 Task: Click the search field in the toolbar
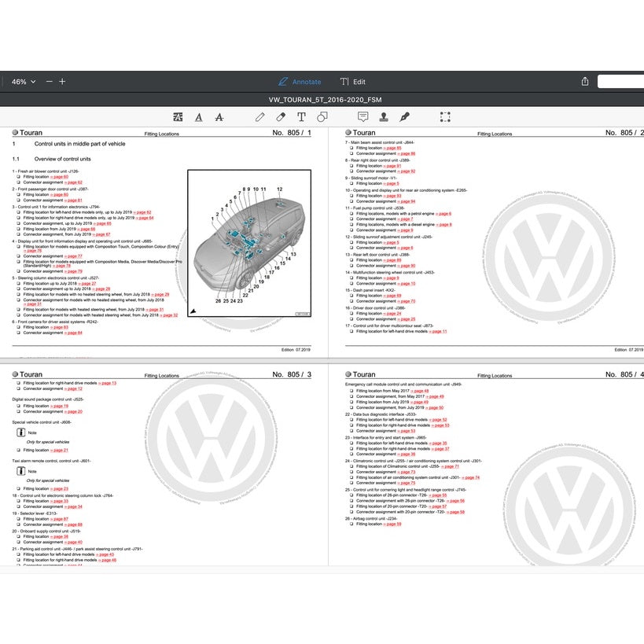[620, 82]
